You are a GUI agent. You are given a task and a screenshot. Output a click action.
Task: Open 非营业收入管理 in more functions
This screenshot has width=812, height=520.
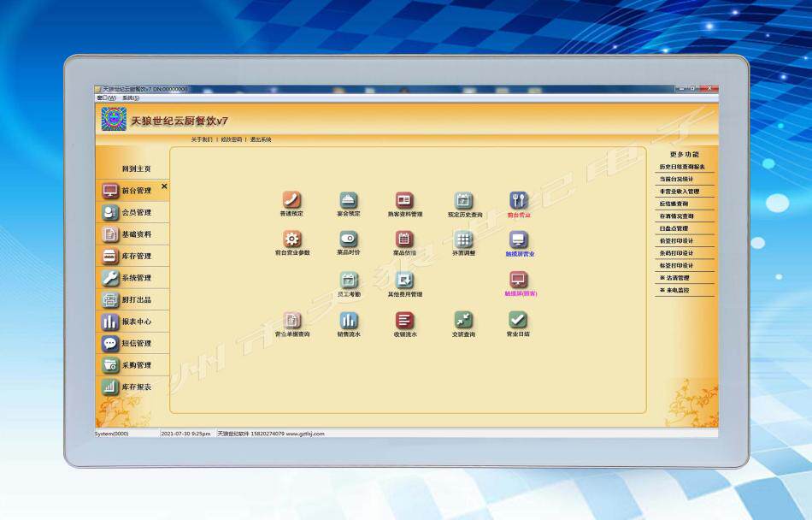pyautogui.click(x=680, y=192)
